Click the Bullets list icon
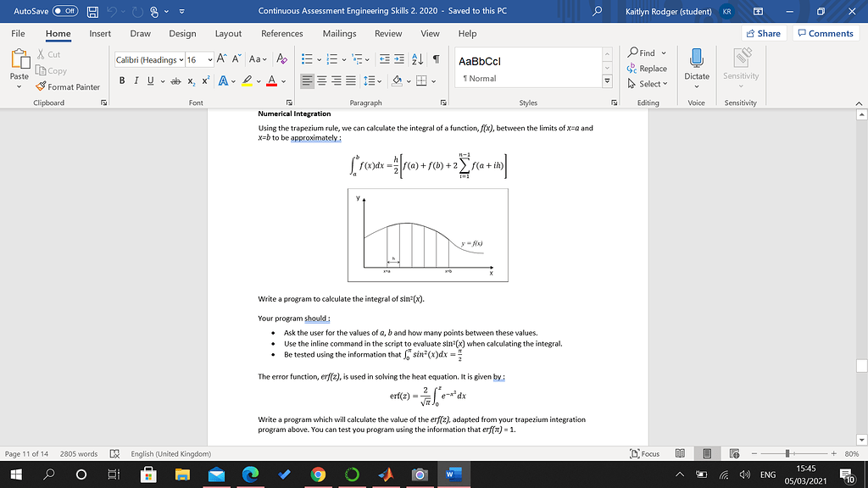 click(x=307, y=59)
